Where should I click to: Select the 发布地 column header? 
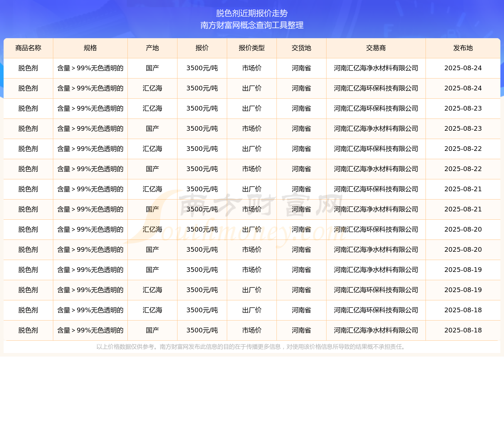pyautogui.click(x=463, y=48)
